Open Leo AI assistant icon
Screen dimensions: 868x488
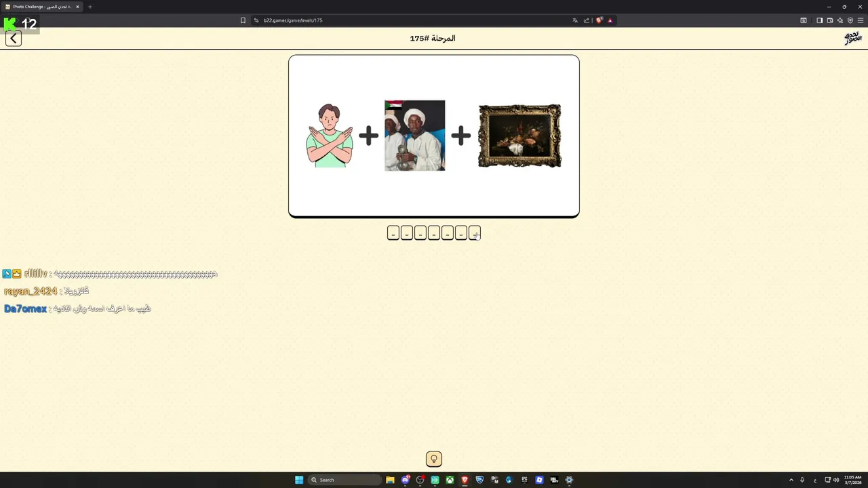[840, 20]
